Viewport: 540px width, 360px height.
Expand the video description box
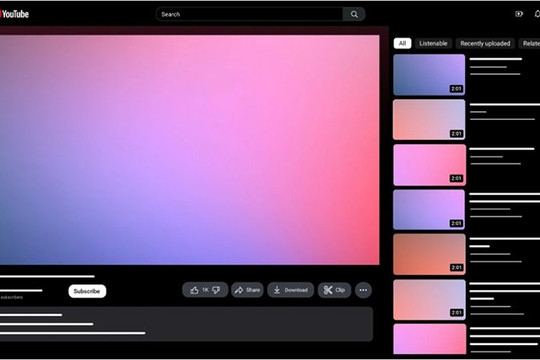coord(186,324)
